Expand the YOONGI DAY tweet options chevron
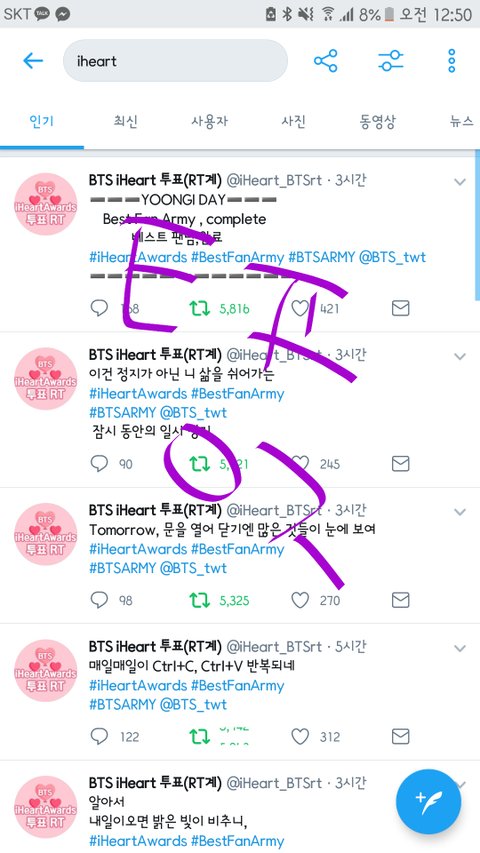The image size is (480, 853). point(460,182)
